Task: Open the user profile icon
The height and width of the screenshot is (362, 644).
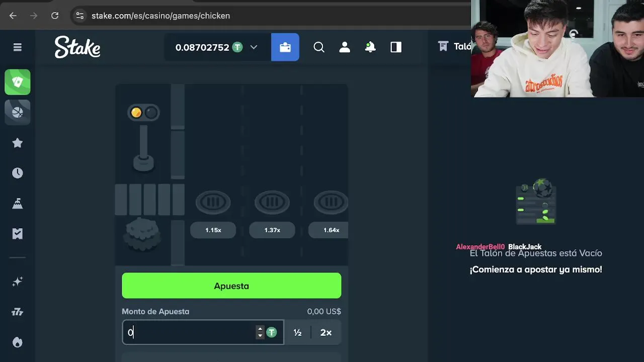Action: point(345,47)
